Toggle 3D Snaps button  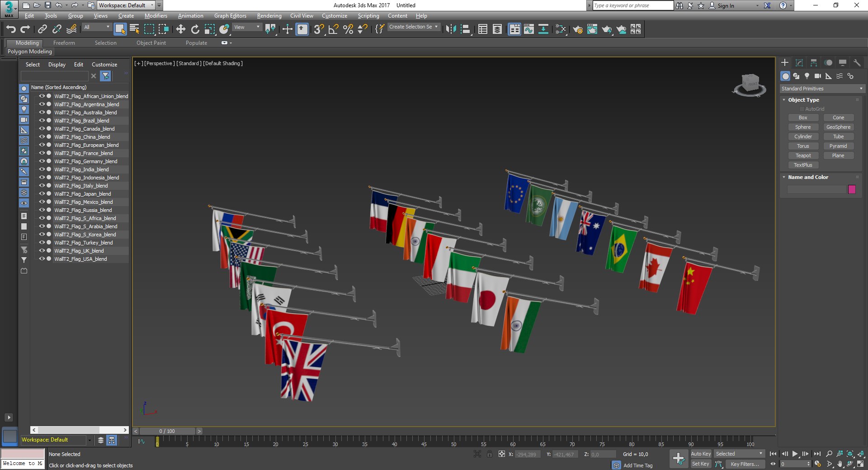319,29
